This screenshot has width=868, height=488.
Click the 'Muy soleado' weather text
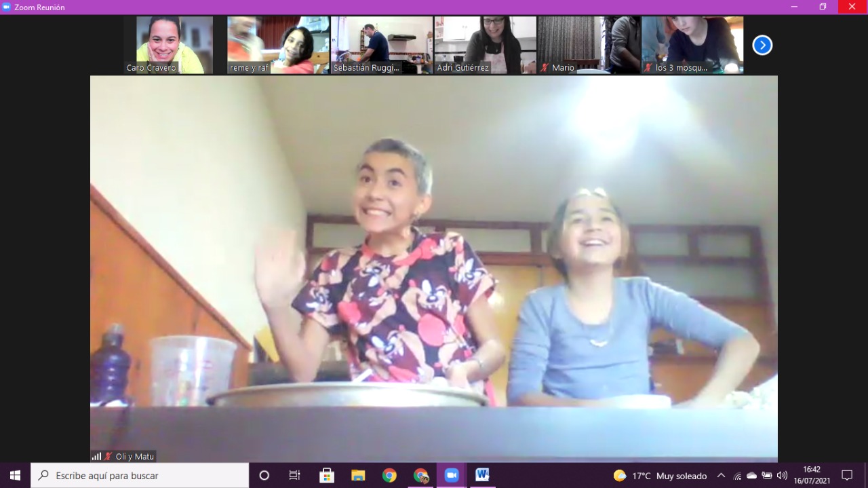point(682,476)
